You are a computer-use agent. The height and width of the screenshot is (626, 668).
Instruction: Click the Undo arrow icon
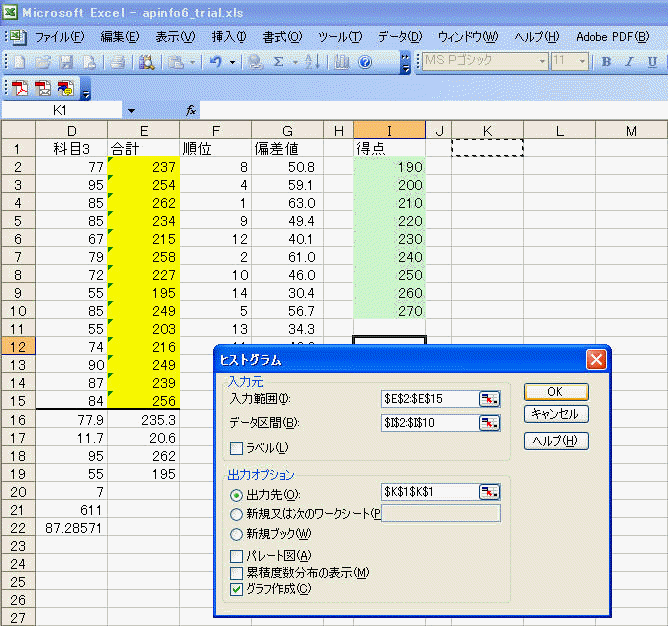pyautogui.click(x=217, y=62)
